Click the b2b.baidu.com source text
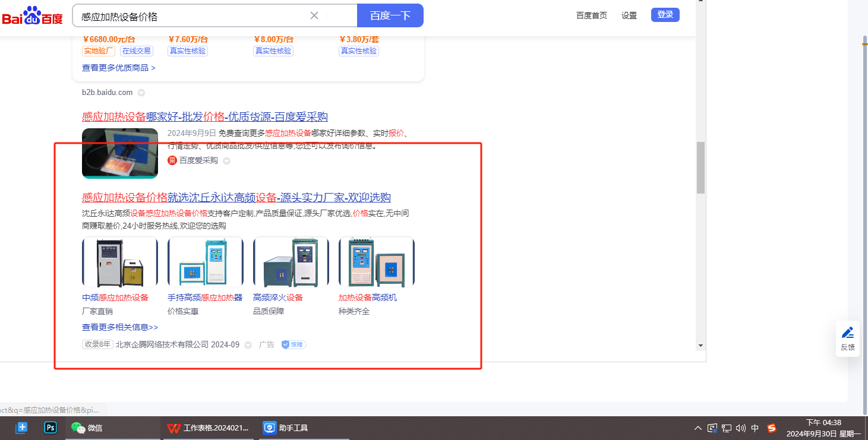The width and height of the screenshot is (868, 440). pyautogui.click(x=108, y=93)
